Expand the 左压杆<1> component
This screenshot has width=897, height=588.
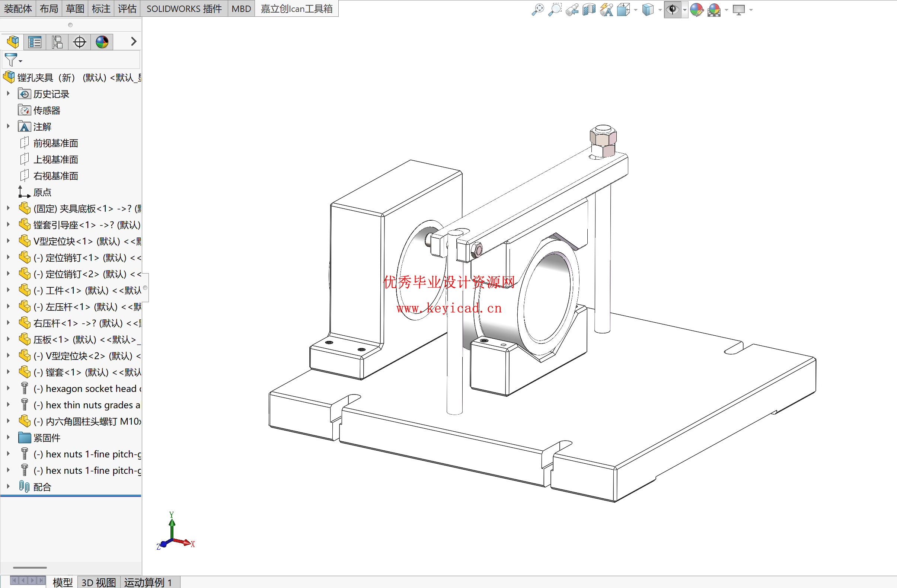click(8, 306)
